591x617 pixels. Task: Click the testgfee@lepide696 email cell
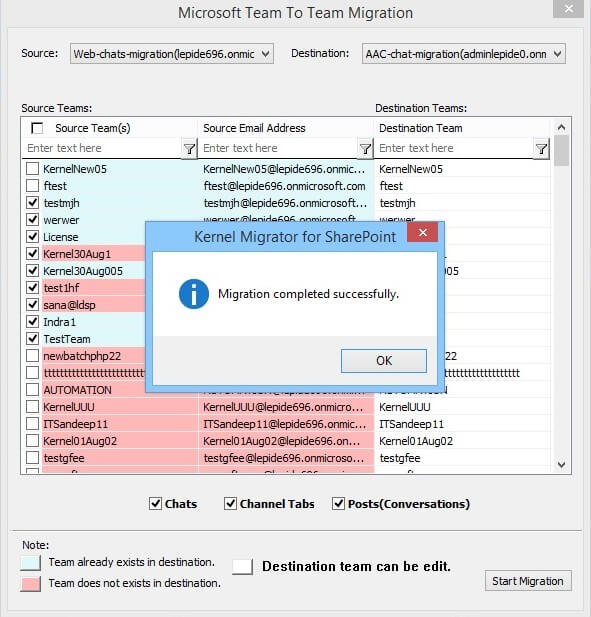[286, 458]
